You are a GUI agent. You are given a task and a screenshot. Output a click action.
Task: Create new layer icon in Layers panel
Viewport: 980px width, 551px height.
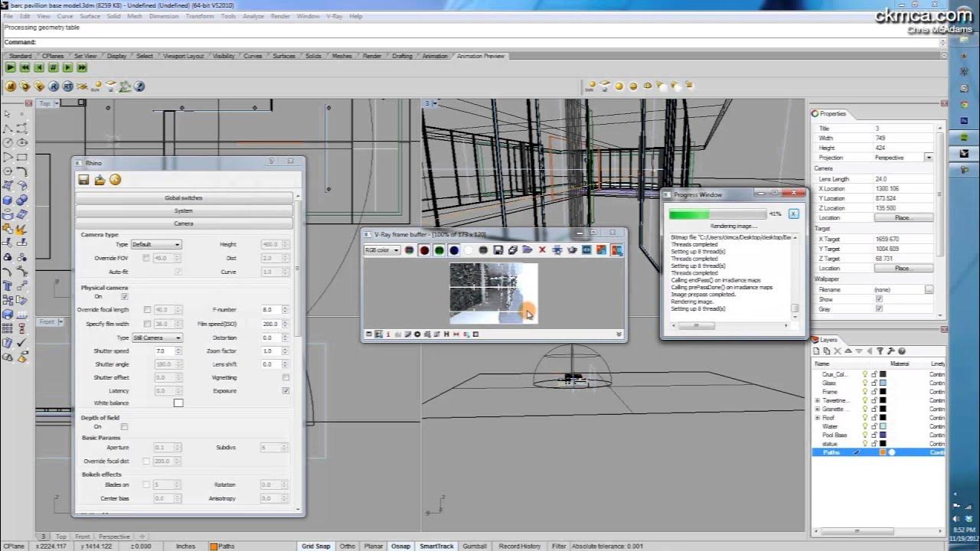point(817,351)
